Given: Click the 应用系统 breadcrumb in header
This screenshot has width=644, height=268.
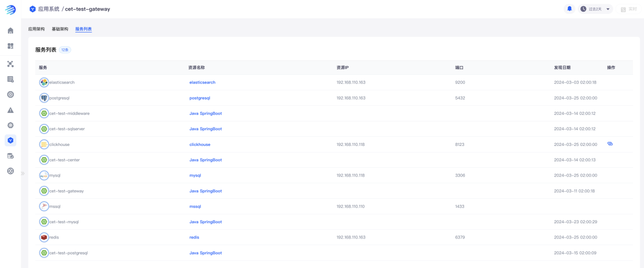Looking at the screenshot, I should tap(48, 9).
